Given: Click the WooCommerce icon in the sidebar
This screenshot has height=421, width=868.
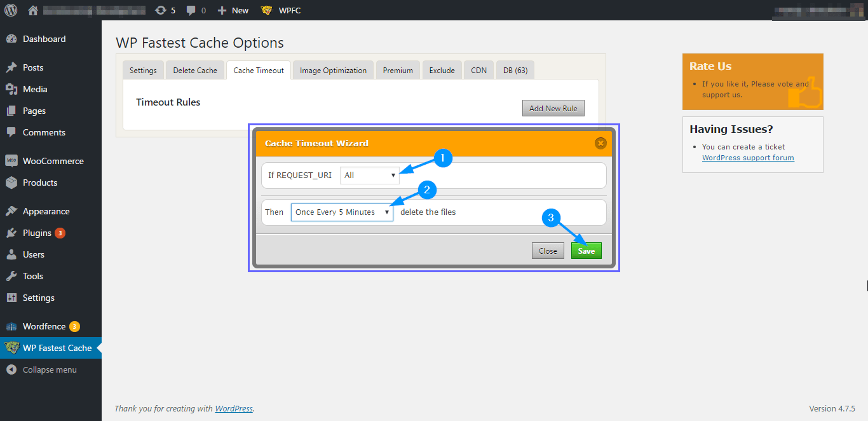Looking at the screenshot, I should pyautogui.click(x=11, y=161).
